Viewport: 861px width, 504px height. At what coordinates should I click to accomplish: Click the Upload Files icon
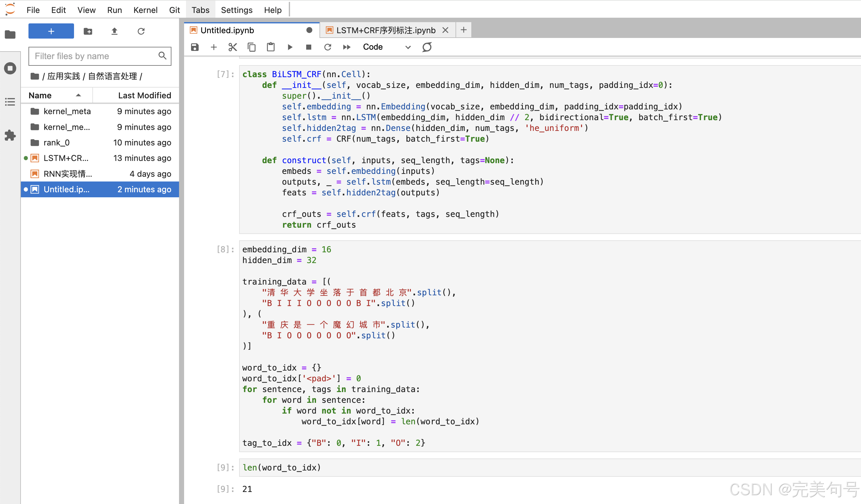[115, 31]
